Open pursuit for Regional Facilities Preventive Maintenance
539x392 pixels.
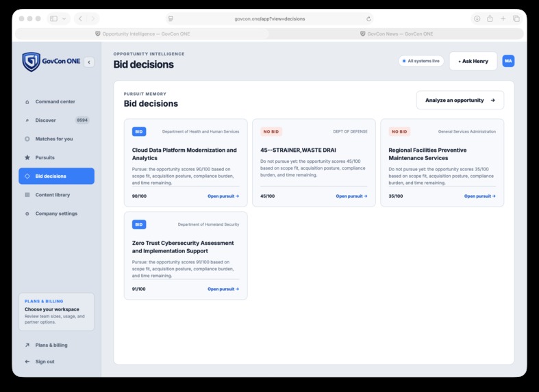click(480, 196)
